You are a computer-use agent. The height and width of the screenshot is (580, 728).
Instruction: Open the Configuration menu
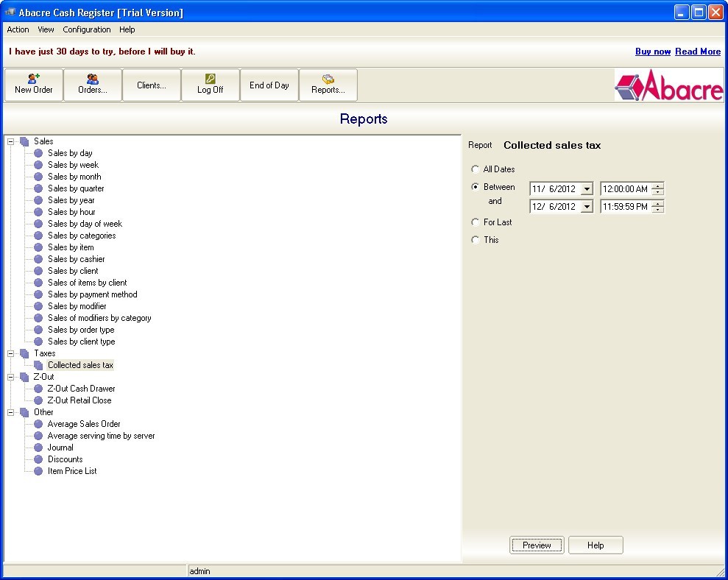click(86, 29)
